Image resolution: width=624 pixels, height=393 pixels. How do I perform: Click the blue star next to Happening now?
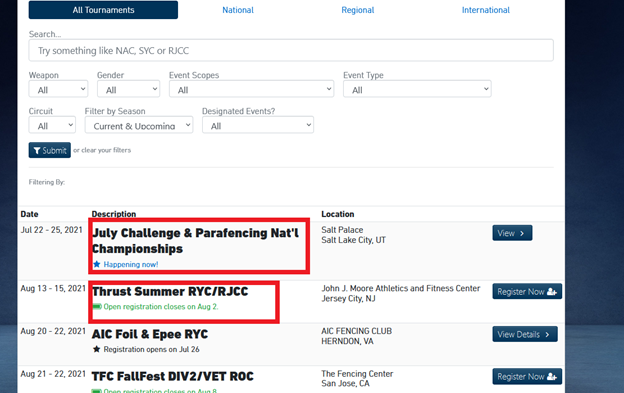pos(96,264)
